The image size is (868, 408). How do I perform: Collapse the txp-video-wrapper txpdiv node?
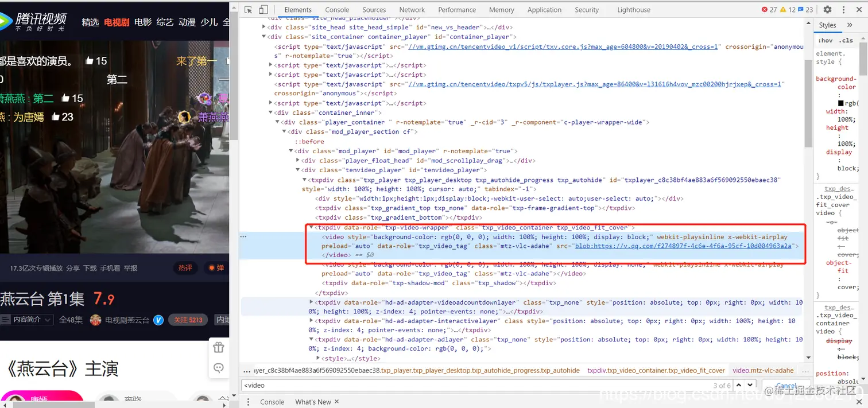coord(311,228)
